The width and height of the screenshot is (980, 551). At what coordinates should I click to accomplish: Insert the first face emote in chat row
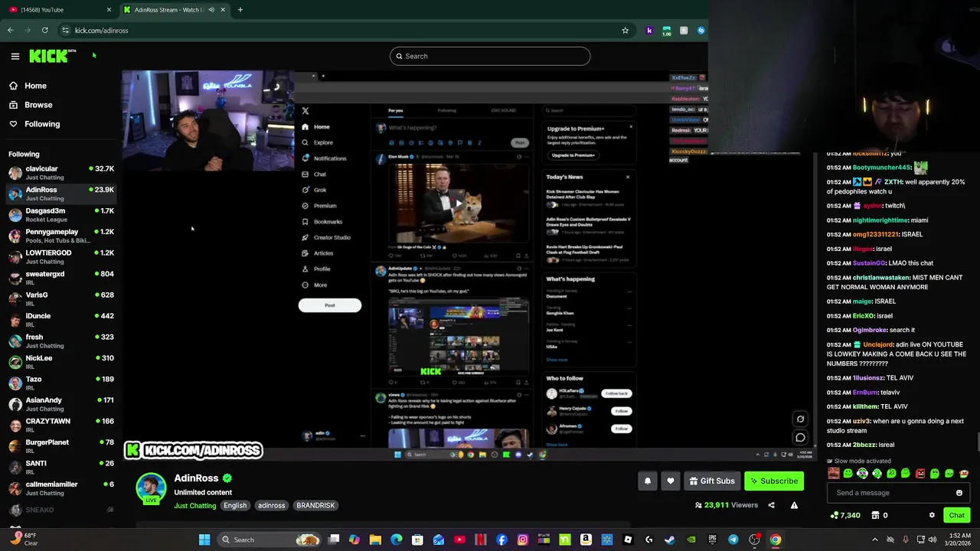pyautogui.click(x=834, y=474)
